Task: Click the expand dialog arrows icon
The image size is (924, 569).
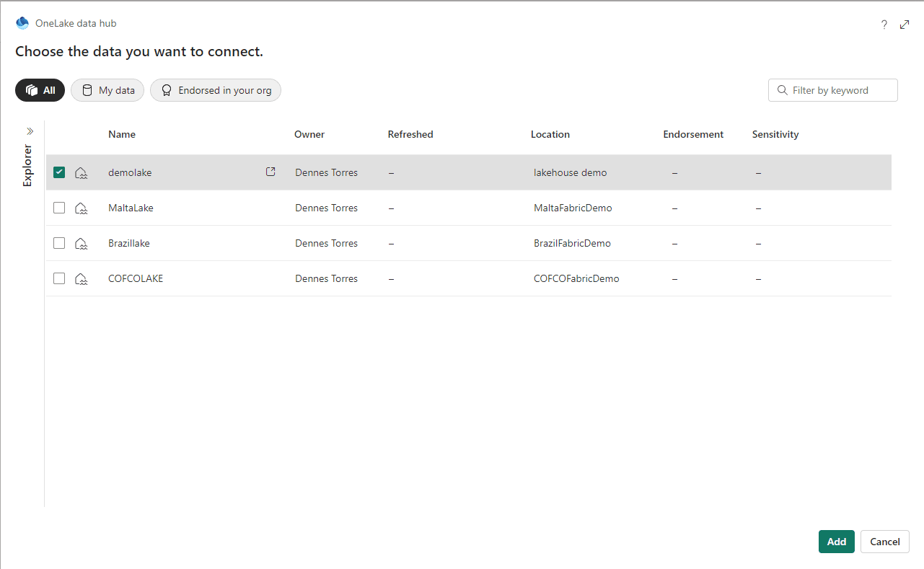Action: 905,25
